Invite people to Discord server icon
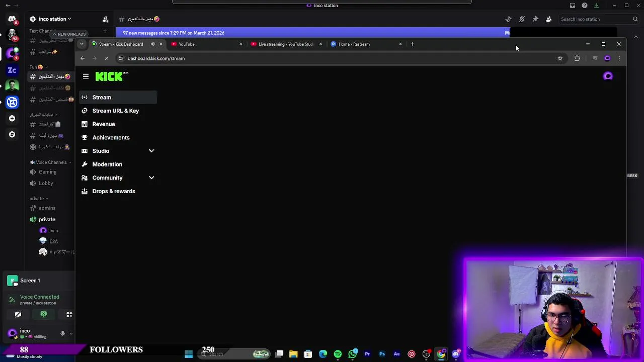Image resolution: width=644 pixels, height=362 pixels. (106, 19)
